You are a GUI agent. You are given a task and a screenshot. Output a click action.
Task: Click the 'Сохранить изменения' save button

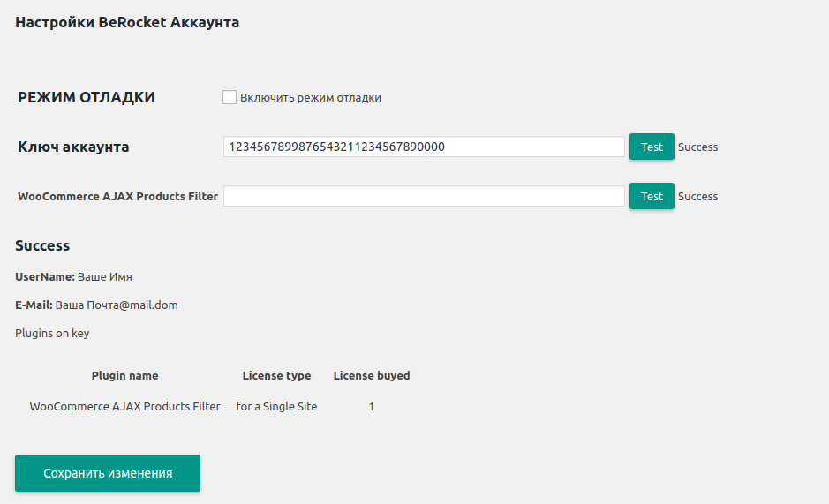click(x=108, y=473)
